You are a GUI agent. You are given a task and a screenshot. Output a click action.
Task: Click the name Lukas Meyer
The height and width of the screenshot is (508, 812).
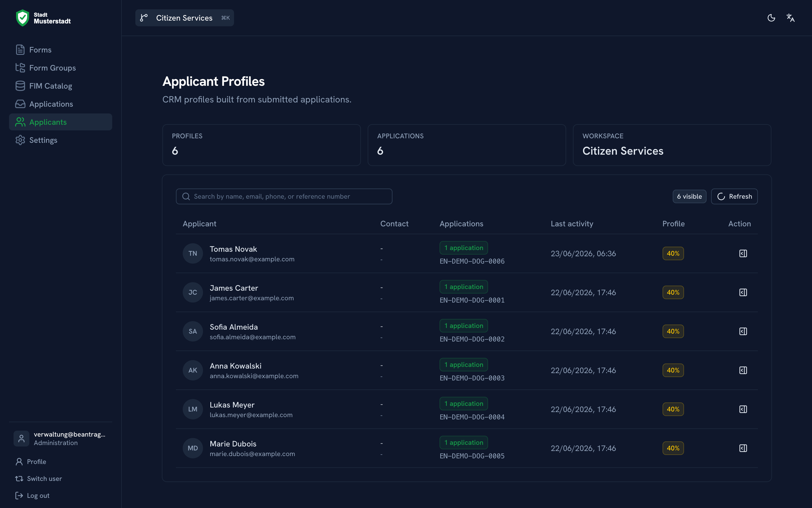(232, 405)
